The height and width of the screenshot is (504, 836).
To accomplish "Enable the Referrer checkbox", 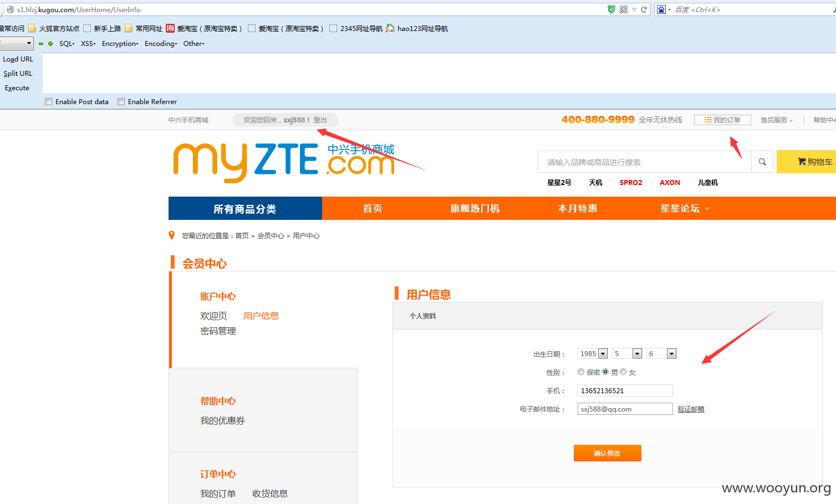I will pos(121,102).
